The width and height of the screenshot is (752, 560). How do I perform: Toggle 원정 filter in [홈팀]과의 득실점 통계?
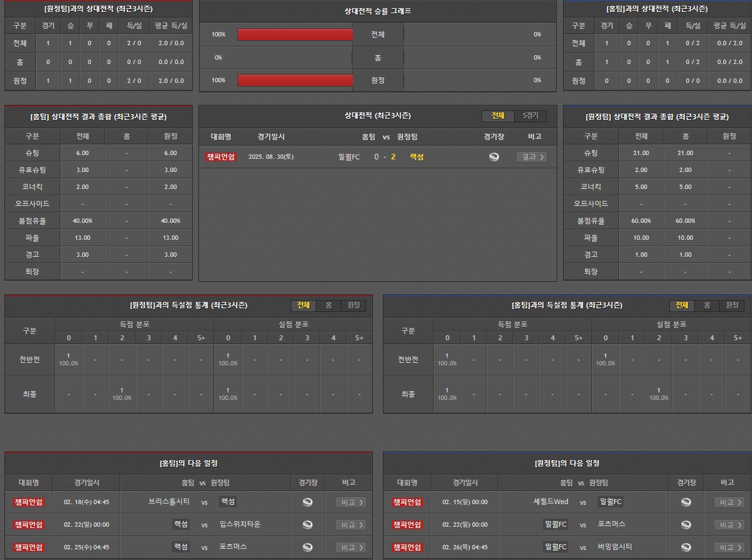pyautogui.click(x=732, y=306)
